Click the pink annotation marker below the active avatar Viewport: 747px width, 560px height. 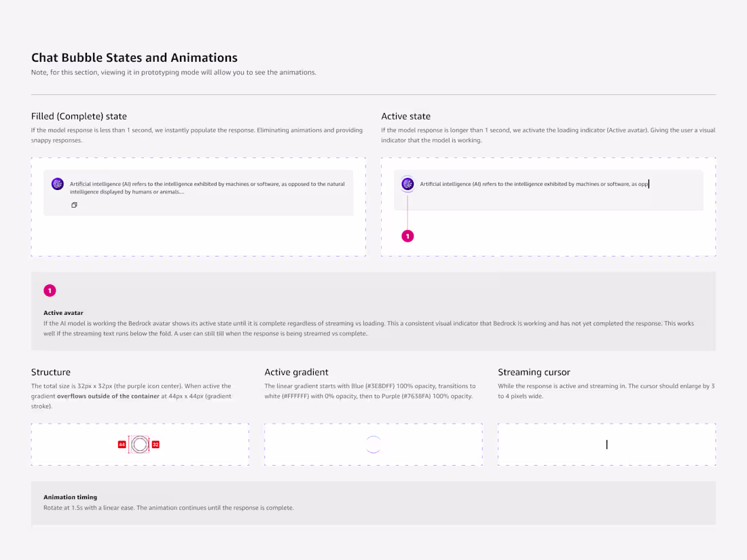(x=407, y=236)
